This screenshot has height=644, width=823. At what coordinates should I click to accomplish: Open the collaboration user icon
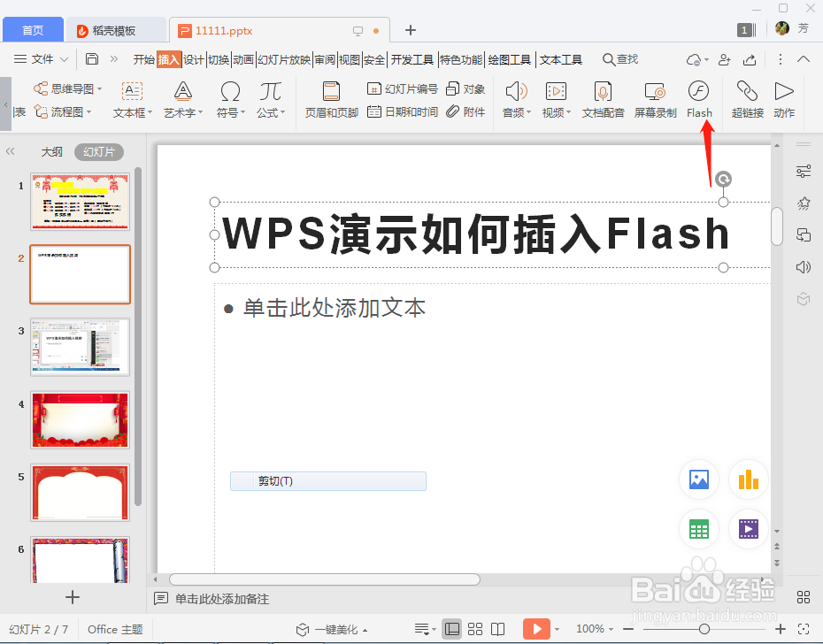click(724, 59)
